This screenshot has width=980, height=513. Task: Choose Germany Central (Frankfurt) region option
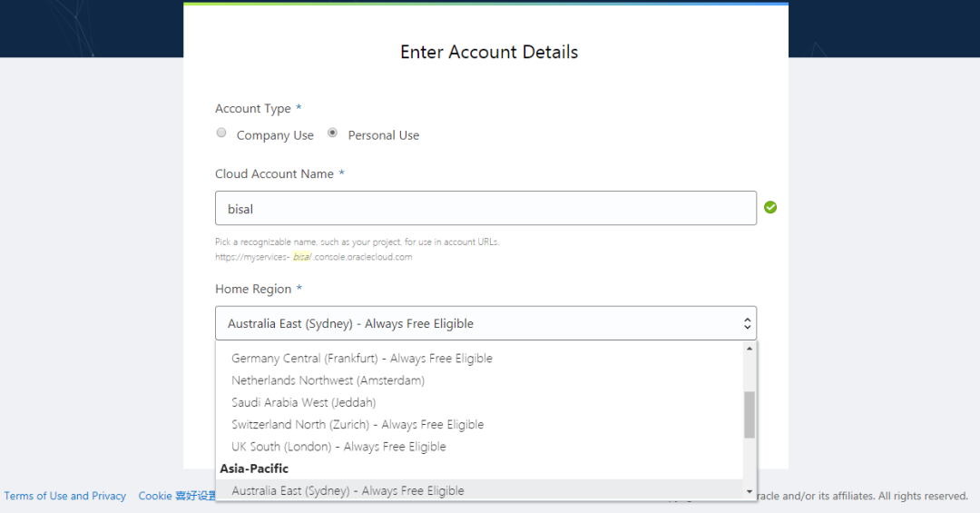pyautogui.click(x=362, y=359)
